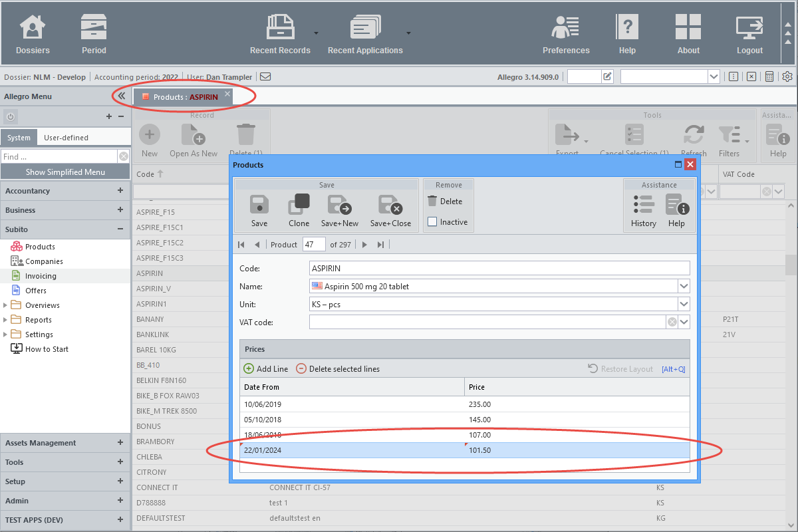Screen dimensions: 798x532
Task: Open the About page
Action: coord(688,35)
